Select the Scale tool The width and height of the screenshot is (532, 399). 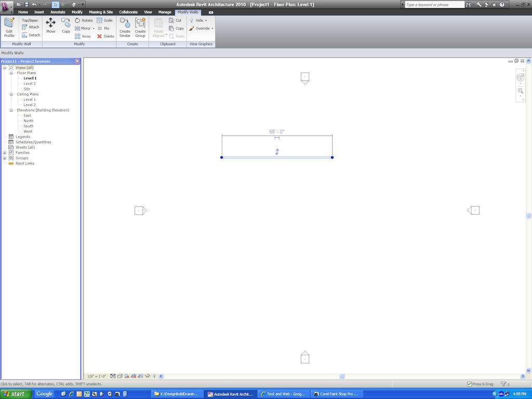point(104,20)
